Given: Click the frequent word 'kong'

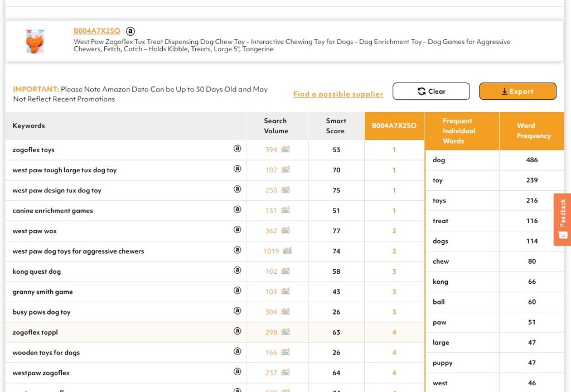Looking at the screenshot, I should click(441, 282).
